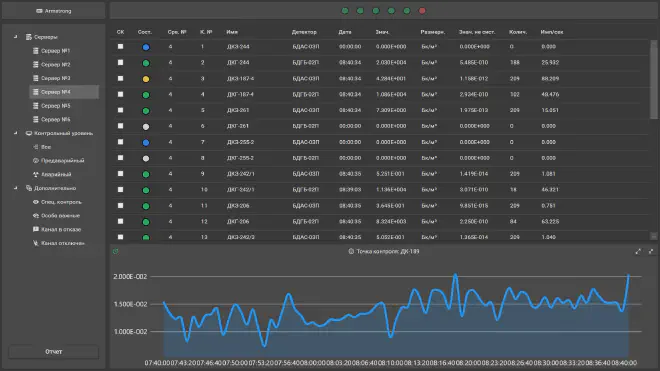Click green status circle of ДКГ-244 row
The width and height of the screenshot is (660, 371).
tap(146, 63)
